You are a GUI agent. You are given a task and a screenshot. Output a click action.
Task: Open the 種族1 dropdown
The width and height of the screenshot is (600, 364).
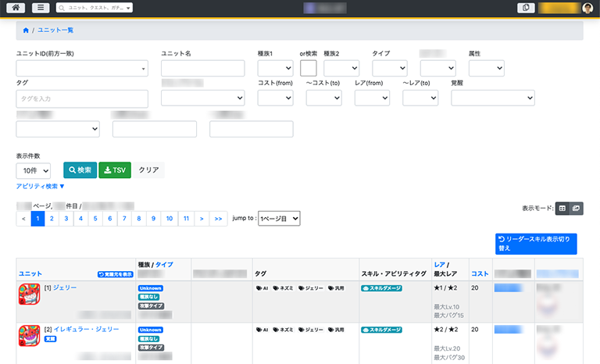[275, 68]
